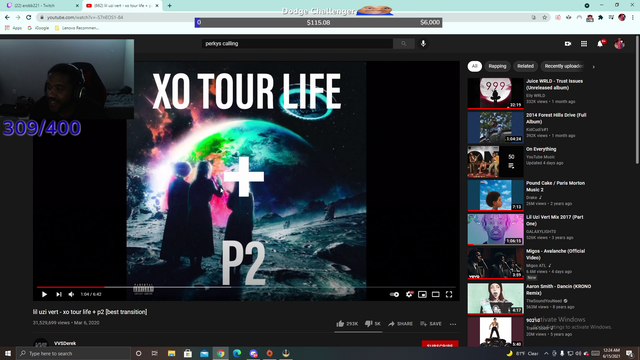Screen dimensions: 640x360
Task: Open a new browser tab
Action: 169,6
